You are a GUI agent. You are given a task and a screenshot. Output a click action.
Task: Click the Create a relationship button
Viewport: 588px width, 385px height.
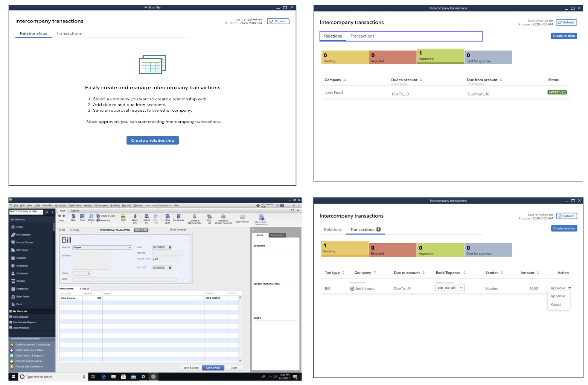tap(152, 140)
